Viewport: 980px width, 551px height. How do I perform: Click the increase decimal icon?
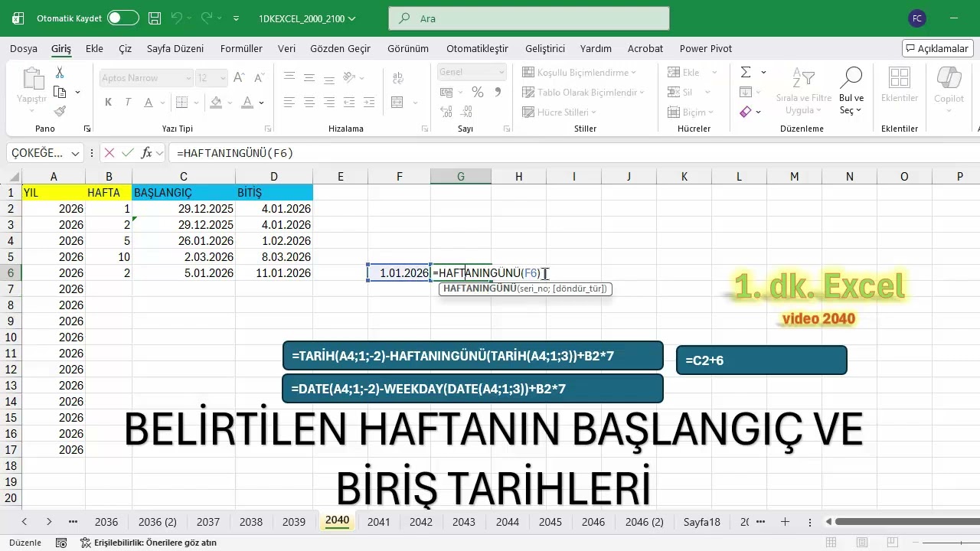(x=446, y=112)
